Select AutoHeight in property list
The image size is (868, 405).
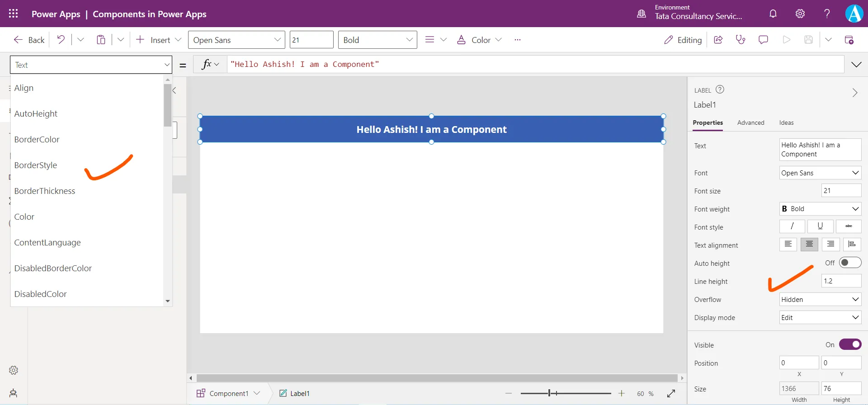coord(87,113)
